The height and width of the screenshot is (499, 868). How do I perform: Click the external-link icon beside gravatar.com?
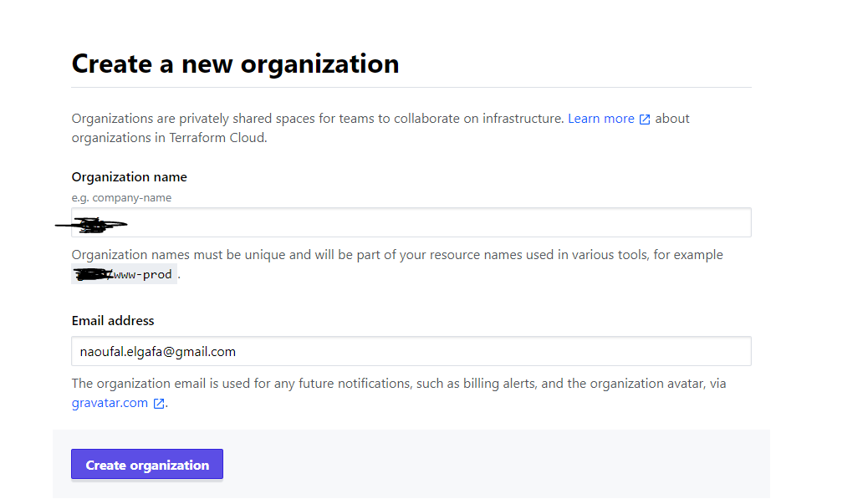click(158, 403)
